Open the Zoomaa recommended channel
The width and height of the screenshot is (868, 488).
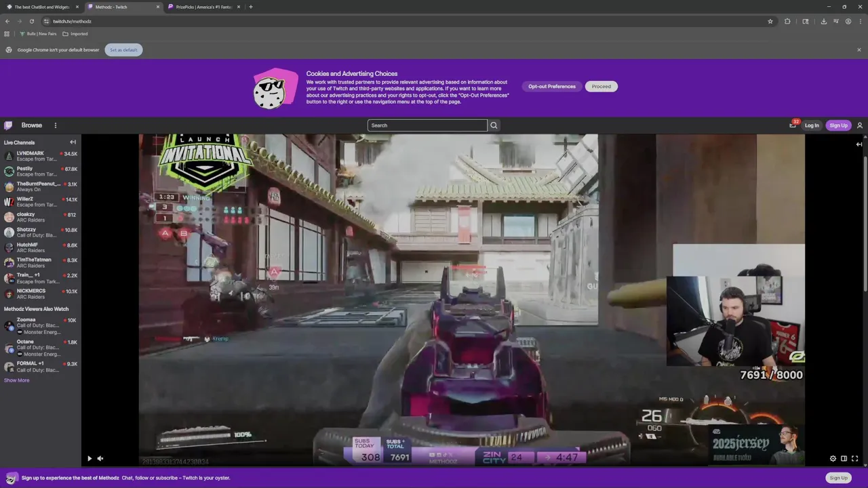click(41, 326)
